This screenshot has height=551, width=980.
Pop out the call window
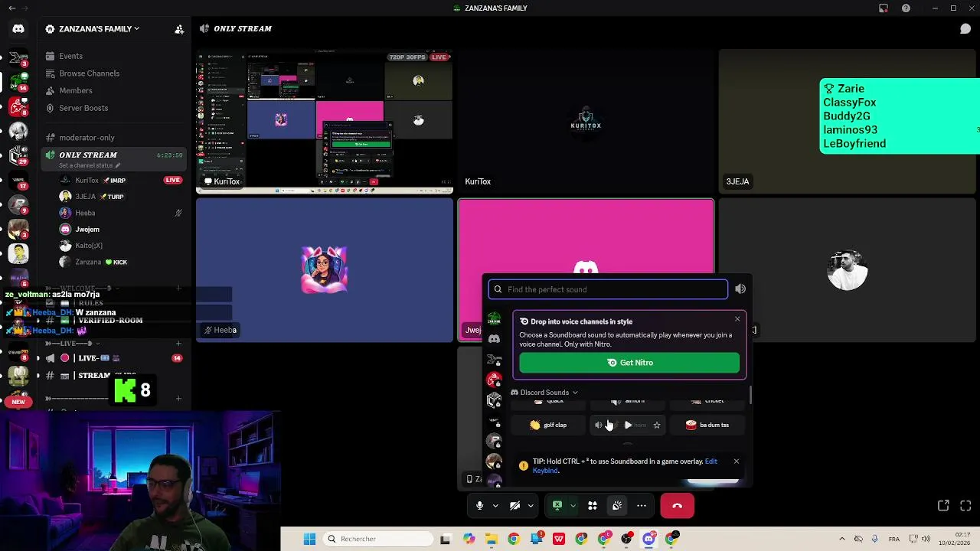[943, 506]
